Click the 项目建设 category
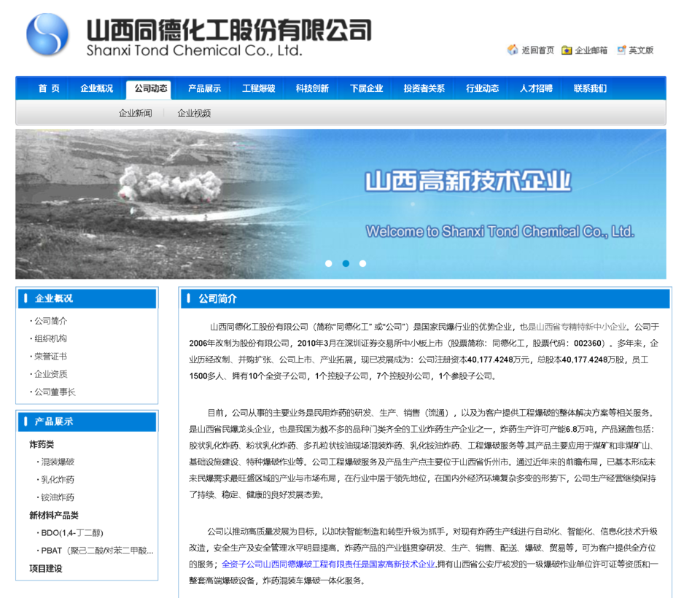Image resolution: width=700 pixels, height=598 pixels. click(x=45, y=569)
